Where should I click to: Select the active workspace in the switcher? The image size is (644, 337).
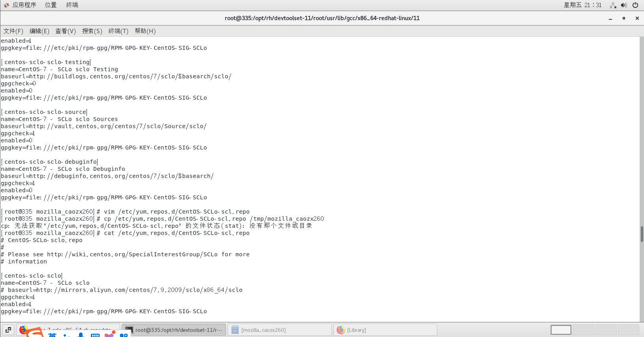coord(561,329)
